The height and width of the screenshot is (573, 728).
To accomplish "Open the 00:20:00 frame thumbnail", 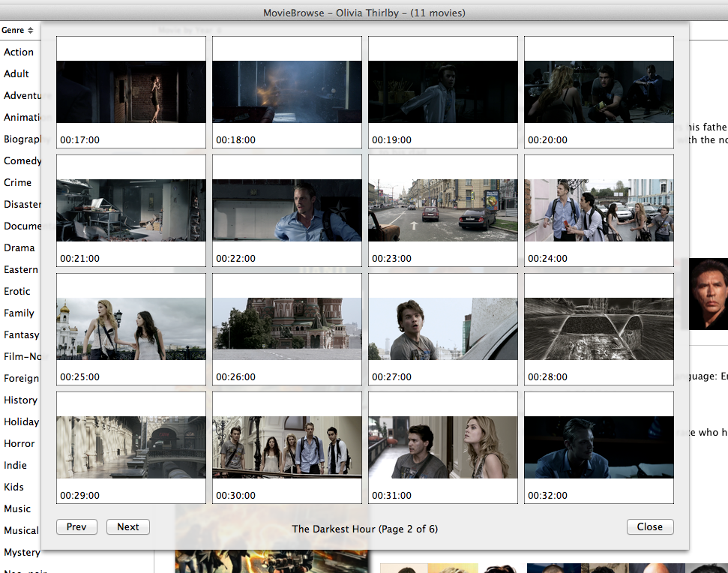I will 599,91.
